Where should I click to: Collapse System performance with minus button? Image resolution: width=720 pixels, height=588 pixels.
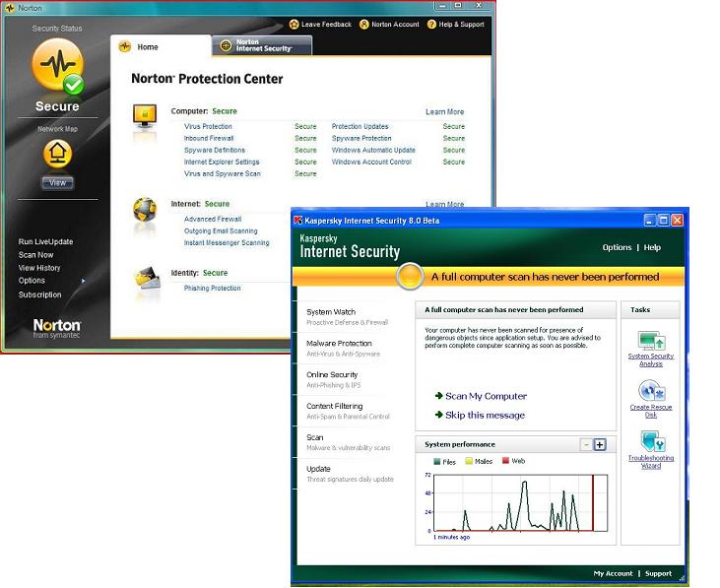click(x=586, y=444)
